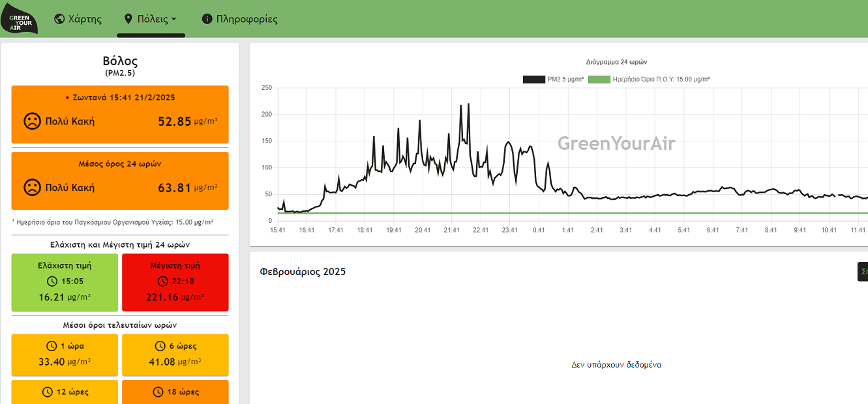
Task: Click the sad face icon in the live reading card
Action: coord(31,121)
